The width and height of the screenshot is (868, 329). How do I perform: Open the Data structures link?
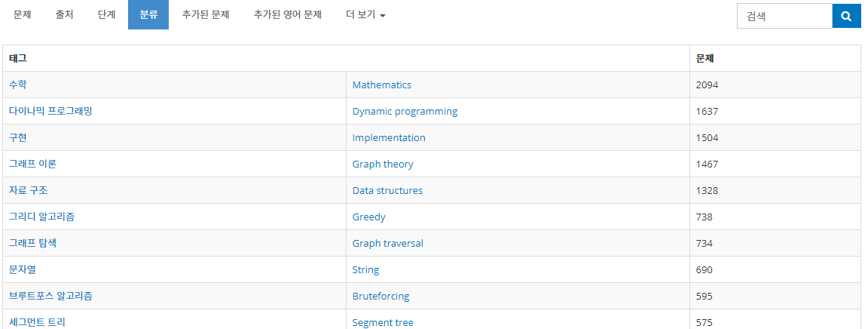pyautogui.click(x=387, y=190)
